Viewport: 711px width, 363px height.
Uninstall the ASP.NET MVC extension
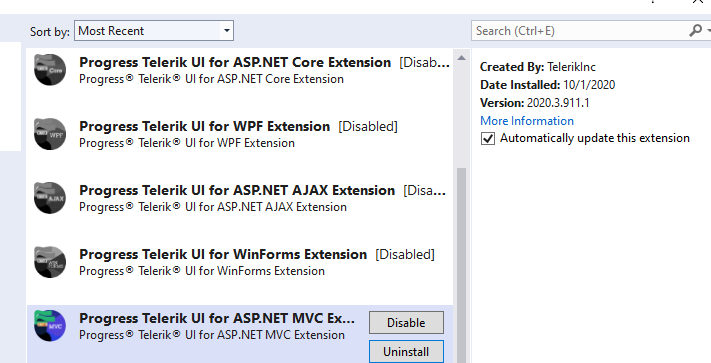(x=406, y=352)
